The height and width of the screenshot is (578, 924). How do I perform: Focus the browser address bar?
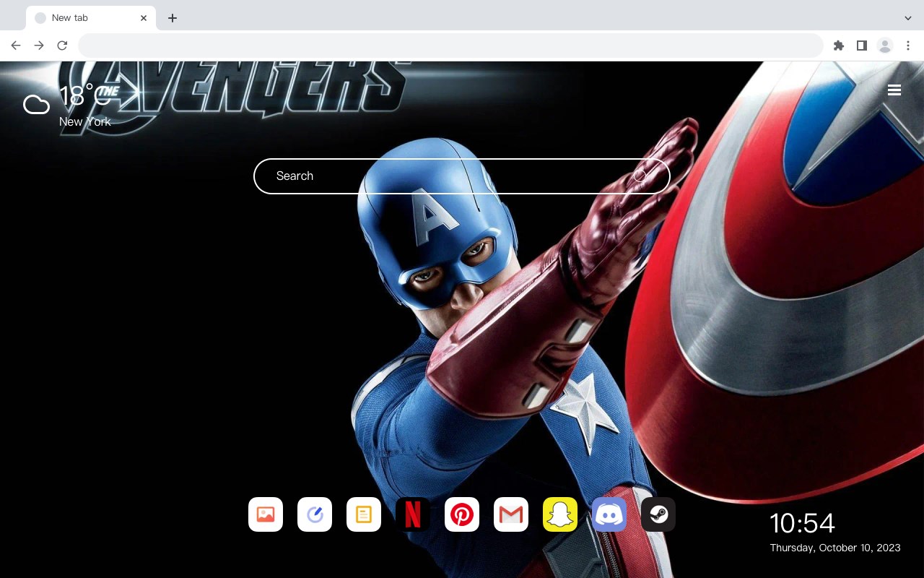450,46
